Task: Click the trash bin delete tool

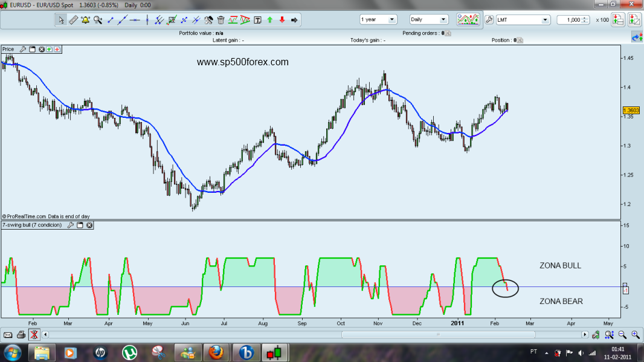Action: pos(221,20)
